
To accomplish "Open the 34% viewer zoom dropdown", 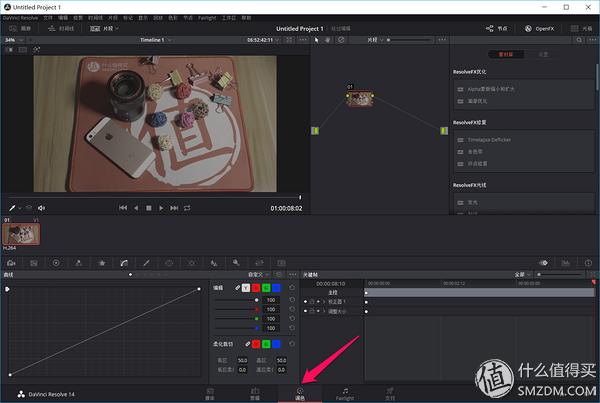I will (12, 40).
